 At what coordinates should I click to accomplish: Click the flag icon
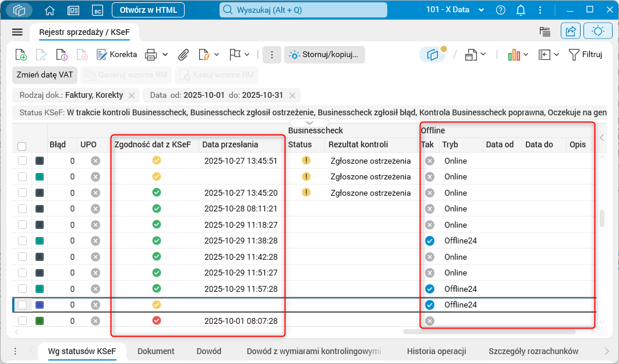pos(235,55)
